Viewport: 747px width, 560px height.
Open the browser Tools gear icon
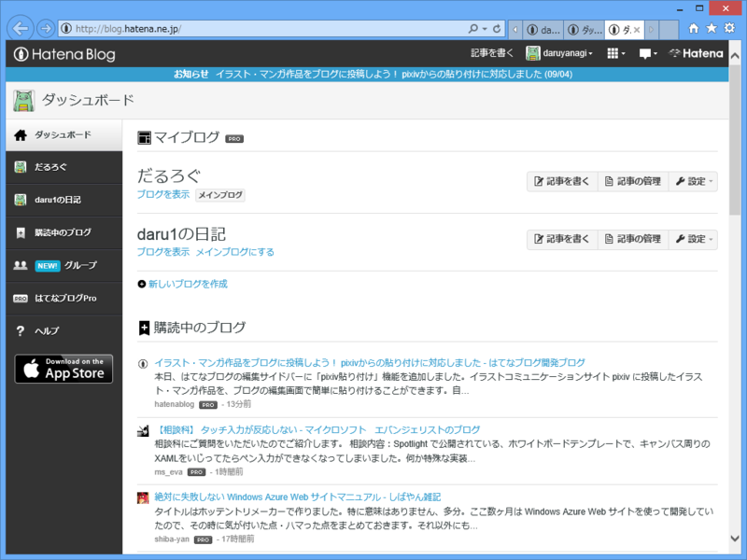[x=729, y=29]
